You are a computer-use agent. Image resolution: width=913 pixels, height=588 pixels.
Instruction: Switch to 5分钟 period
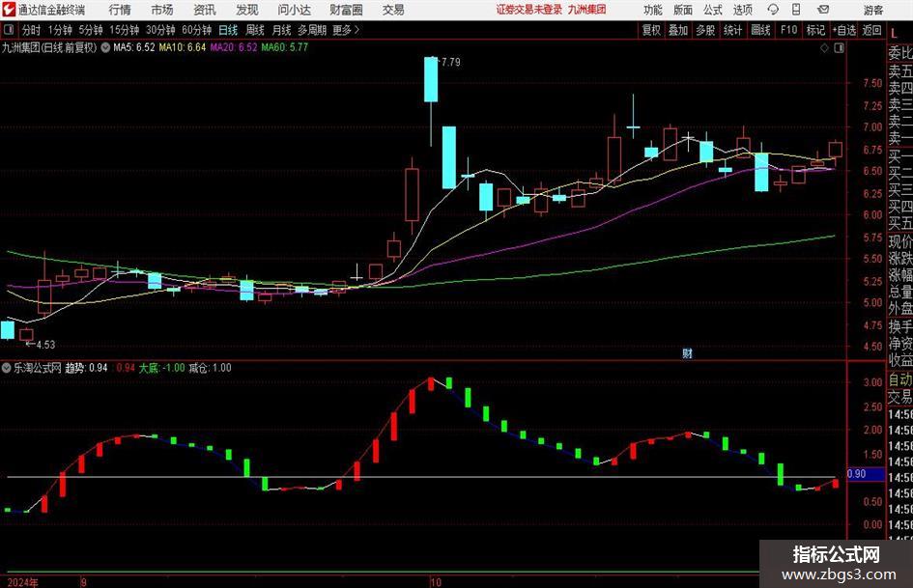point(90,30)
